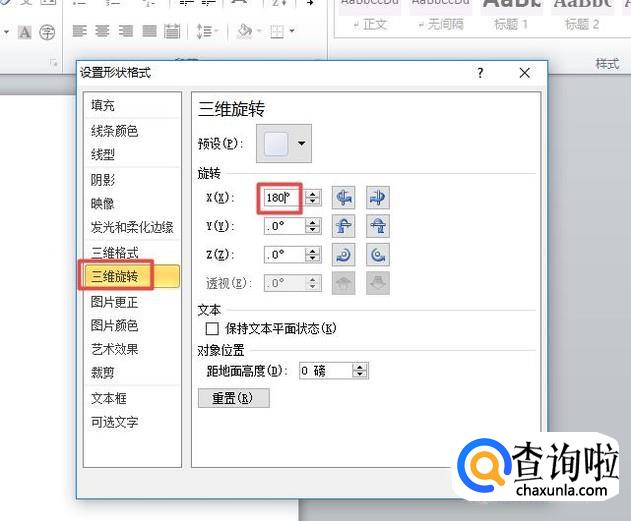Click the shading paint bucket icon
The height and width of the screenshot is (521, 631).
click(243, 32)
